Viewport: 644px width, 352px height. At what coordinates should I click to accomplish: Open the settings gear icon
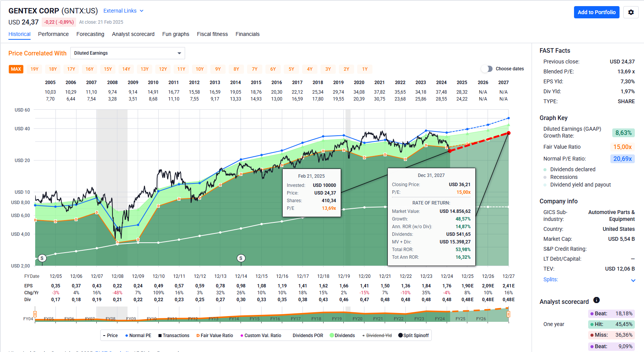tap(631, 12)
